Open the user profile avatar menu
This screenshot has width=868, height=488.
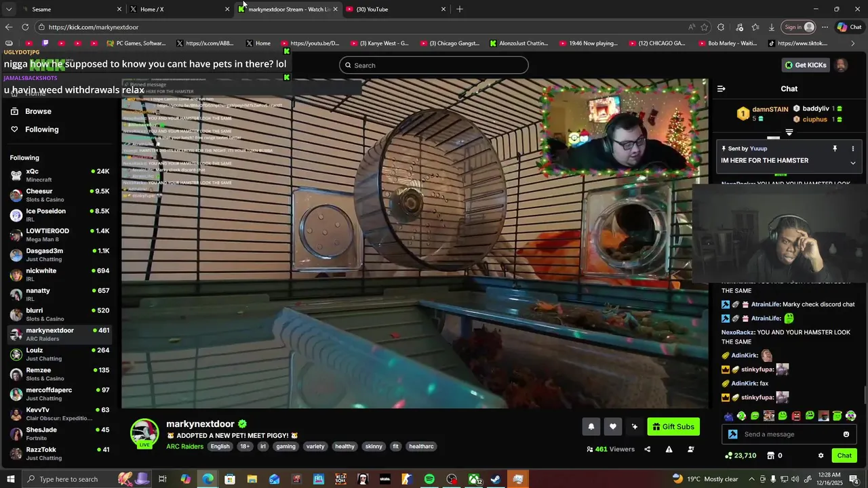click(841, 65)
